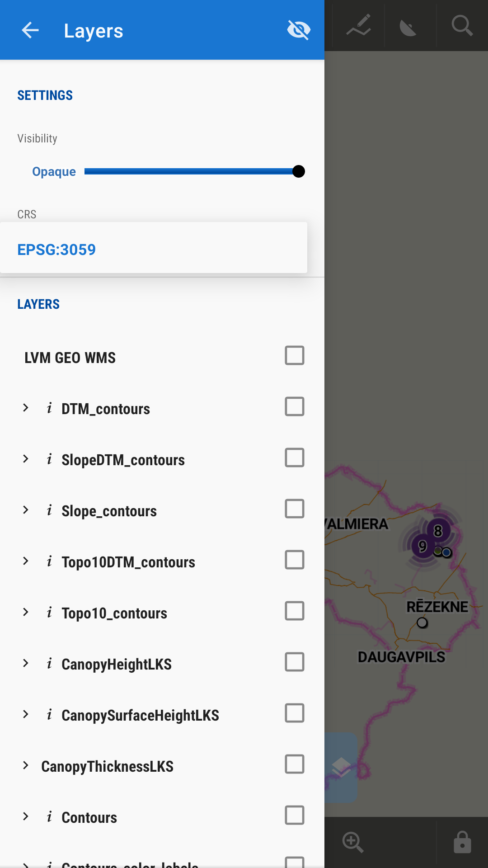Viewport: 488px width, 868px height.
Task: Expand the CanopyThicknessLKS layer group
Action: coord(26,766)
